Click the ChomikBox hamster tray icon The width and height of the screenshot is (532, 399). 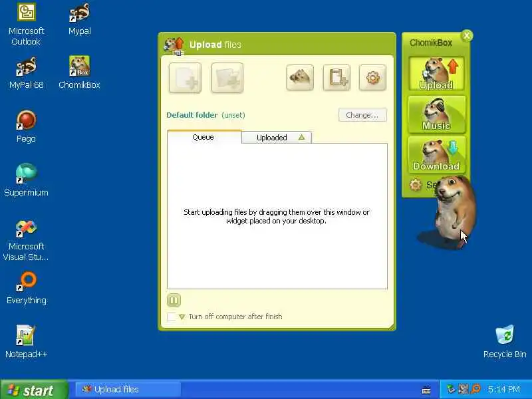pos(464,389)
